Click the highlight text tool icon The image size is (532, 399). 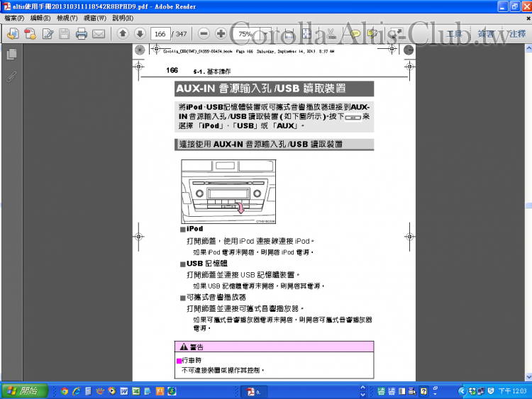coord(372,33)
